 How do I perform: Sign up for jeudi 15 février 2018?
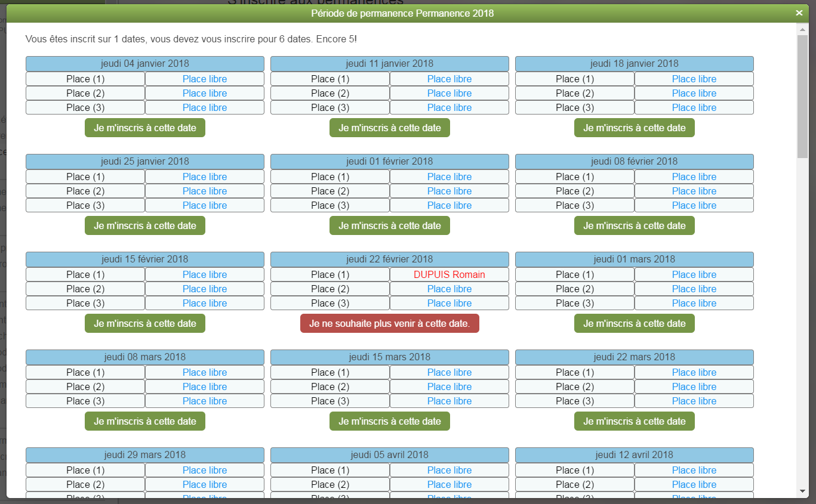145,323
